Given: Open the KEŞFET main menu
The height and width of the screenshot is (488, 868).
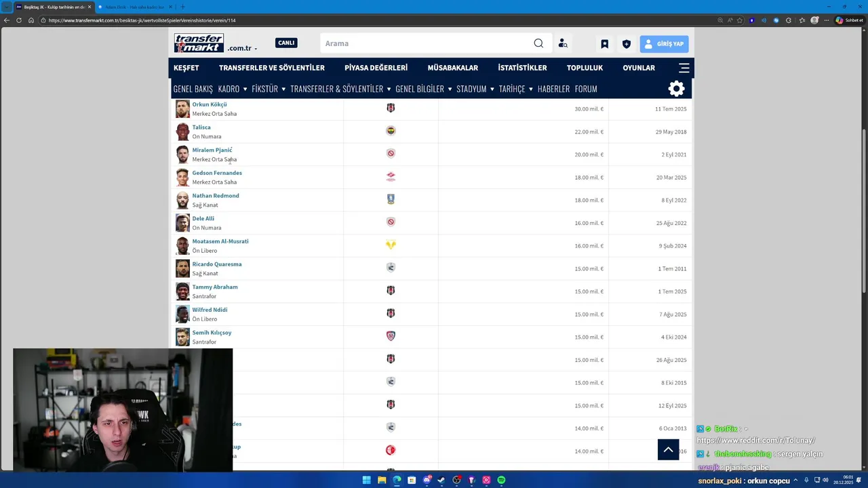Looking at the screenshot, I should (x=186, y=68).
